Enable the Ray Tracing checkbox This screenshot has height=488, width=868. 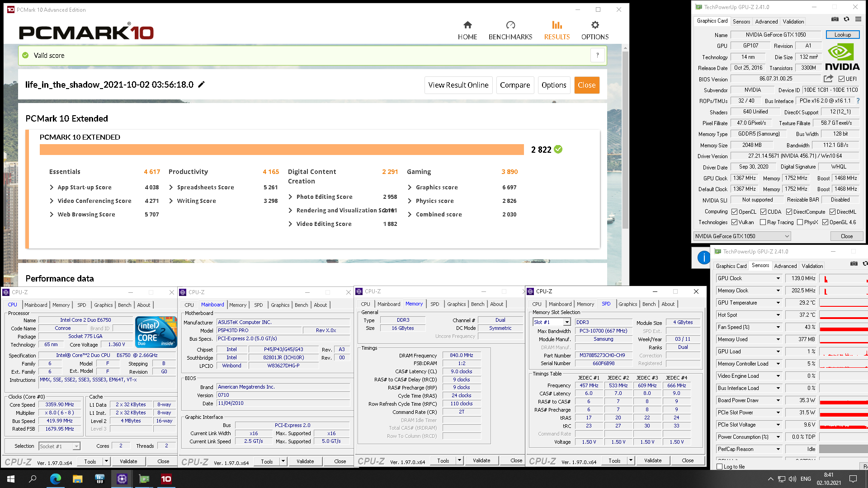pyautogui.click(x=763, y=222)
